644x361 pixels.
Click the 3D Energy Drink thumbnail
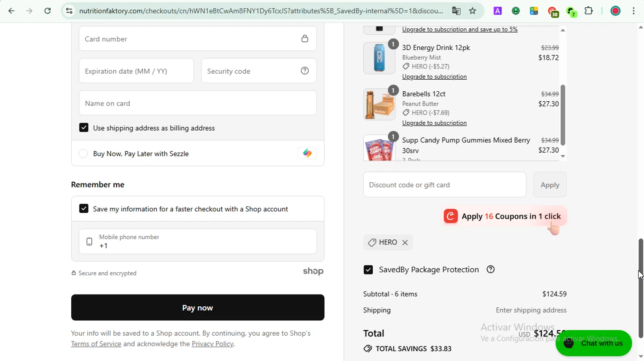(379, 58)
